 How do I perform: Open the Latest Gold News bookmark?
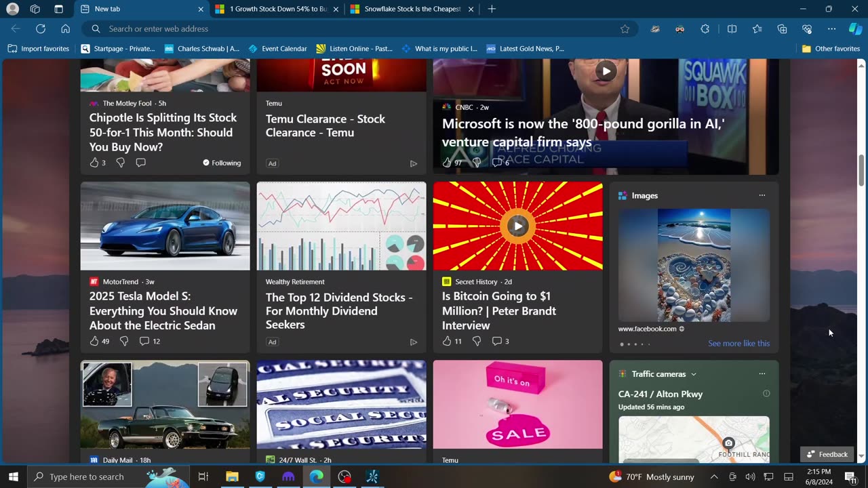(x=525, y=49)
